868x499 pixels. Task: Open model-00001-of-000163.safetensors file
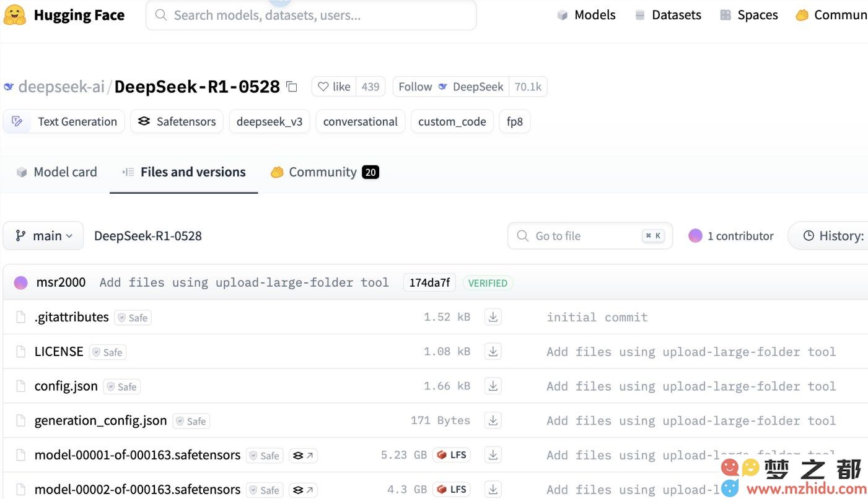click(x=138, y=455)
